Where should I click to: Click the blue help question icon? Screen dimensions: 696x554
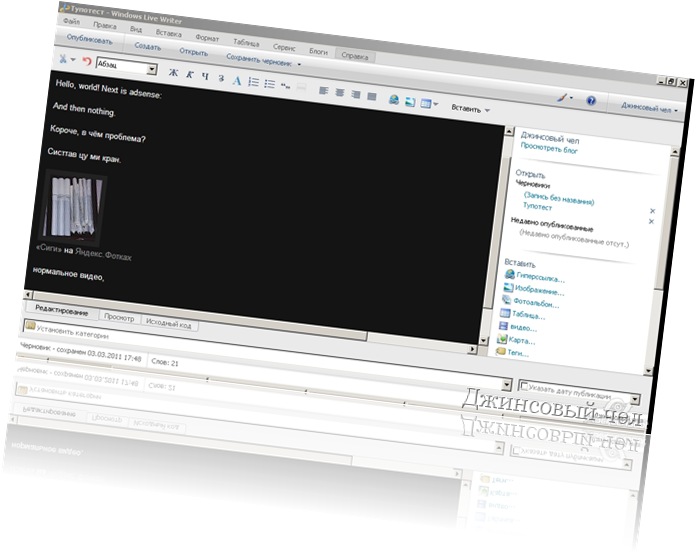591,101
